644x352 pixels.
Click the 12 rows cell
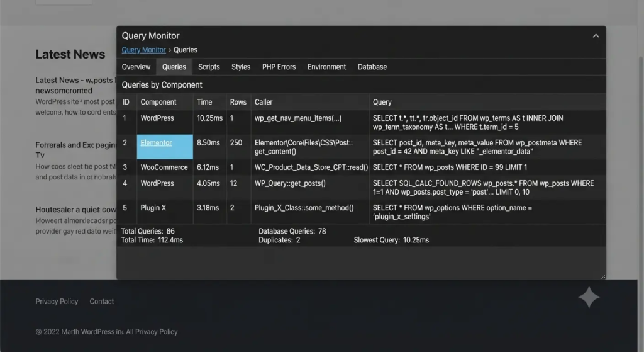[x=233, y=183]
